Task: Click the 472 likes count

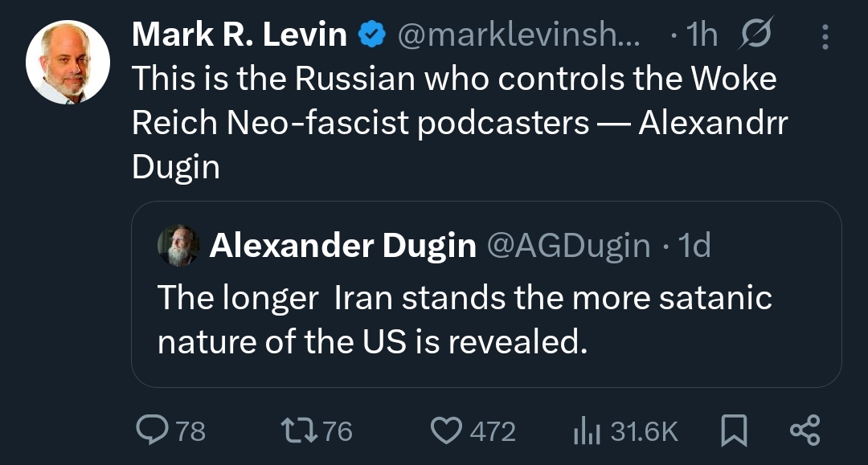Action: [x=492, y=432]
